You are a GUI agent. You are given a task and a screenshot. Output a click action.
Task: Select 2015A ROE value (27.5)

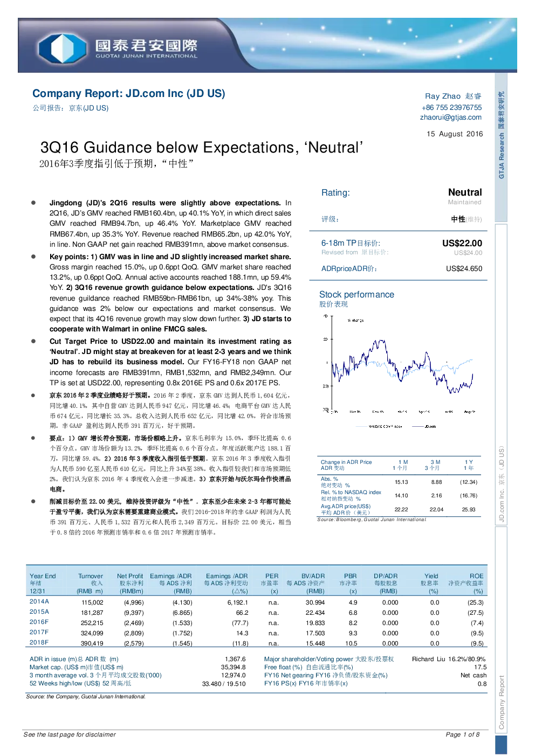click(475, 613)
